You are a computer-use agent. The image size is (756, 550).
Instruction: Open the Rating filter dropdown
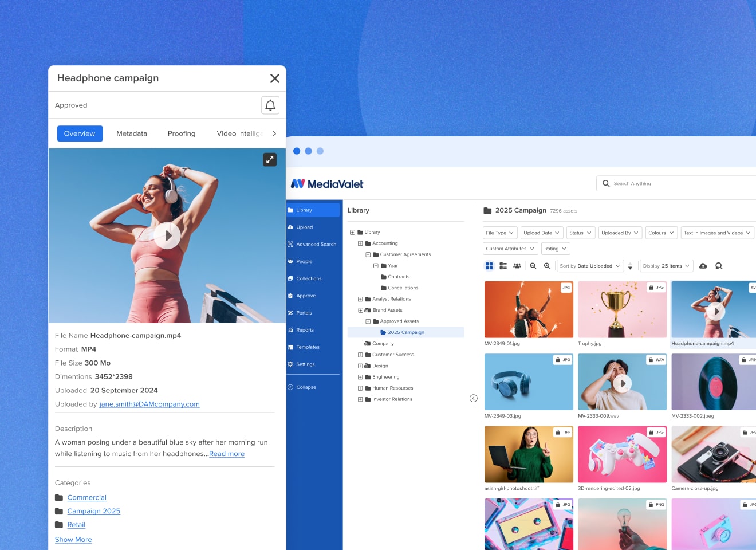[x=556, y=249]
